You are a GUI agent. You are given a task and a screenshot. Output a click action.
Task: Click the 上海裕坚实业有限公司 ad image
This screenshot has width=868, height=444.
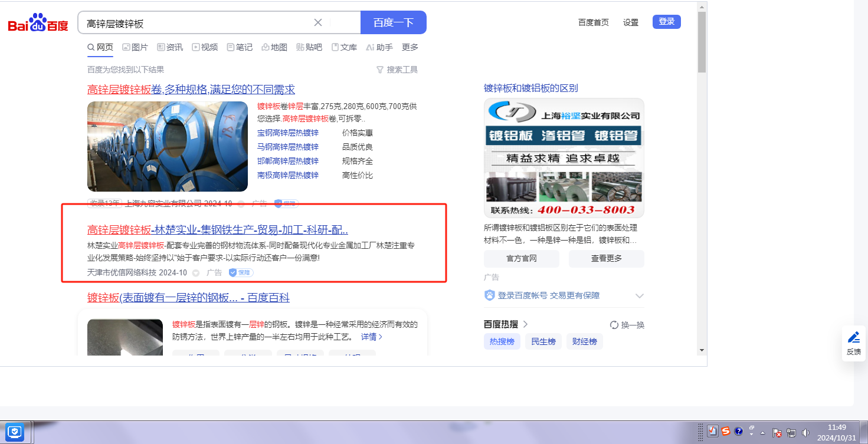click(564, 158)
